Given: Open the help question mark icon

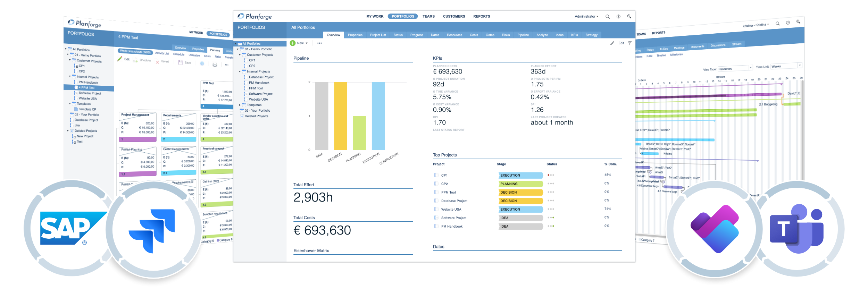Looking at the screenshot, I should pos(618,17).
